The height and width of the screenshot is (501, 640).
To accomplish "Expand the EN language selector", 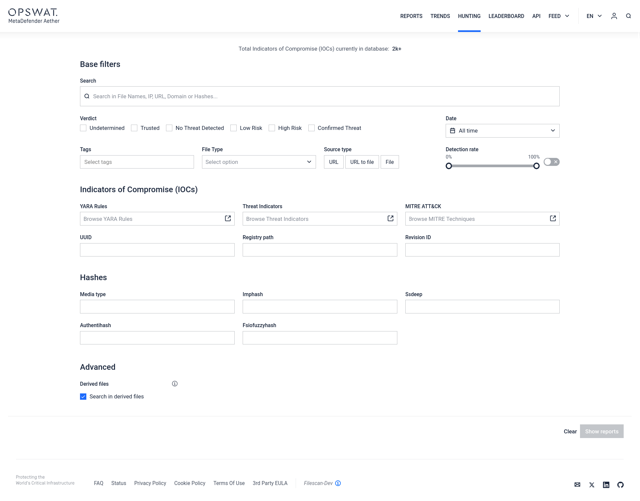I will tap(594, 16).
